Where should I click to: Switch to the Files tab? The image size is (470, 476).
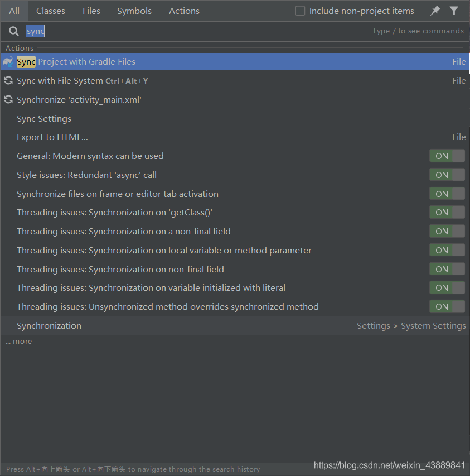[x=91, y=11]
